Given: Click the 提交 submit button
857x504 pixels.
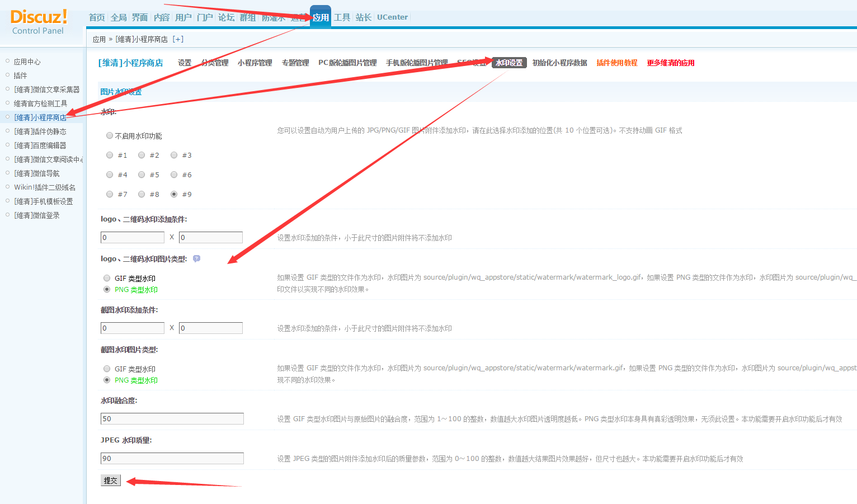Looking at the screenshot, I should pyautogui.click(x=111, y=481).
